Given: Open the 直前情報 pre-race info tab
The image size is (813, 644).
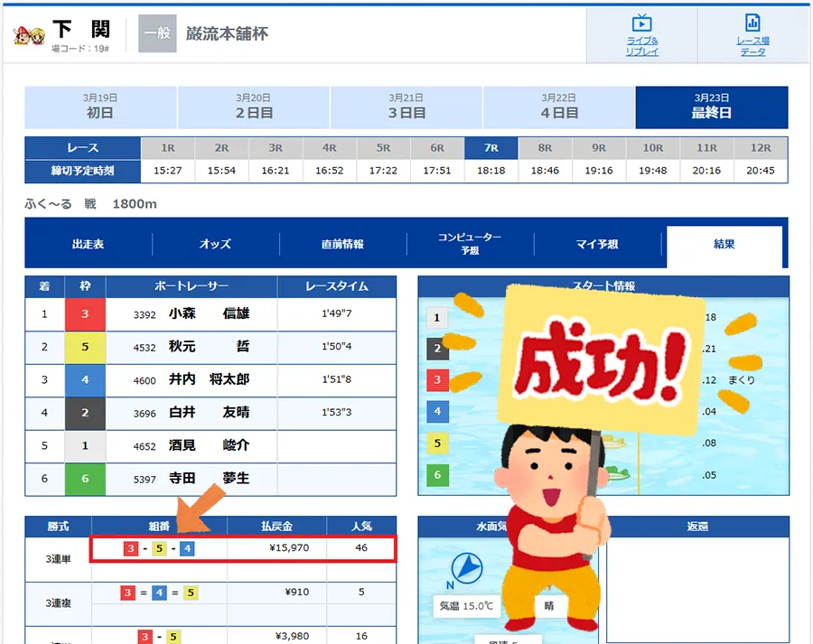Looking at the screenshot, I should point(342,245).
